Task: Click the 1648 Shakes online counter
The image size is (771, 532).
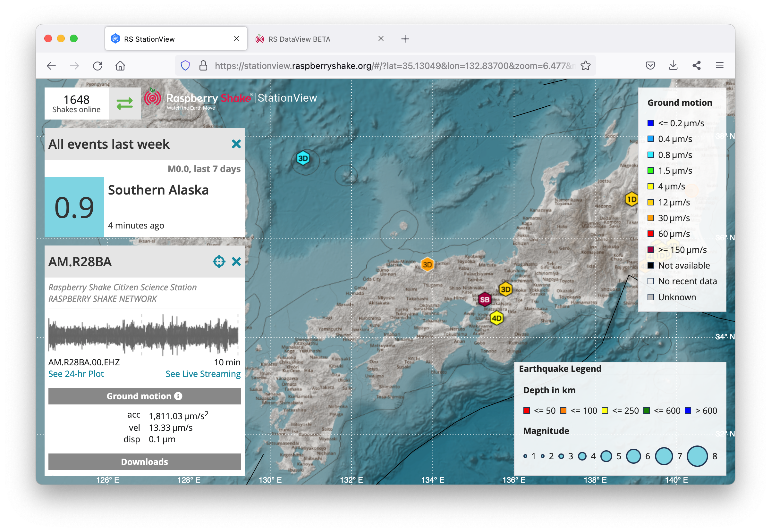Action: 76,104
